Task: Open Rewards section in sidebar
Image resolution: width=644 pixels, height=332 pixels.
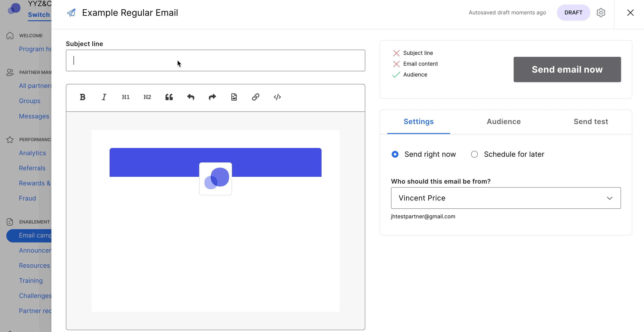Action: (35, 183)
